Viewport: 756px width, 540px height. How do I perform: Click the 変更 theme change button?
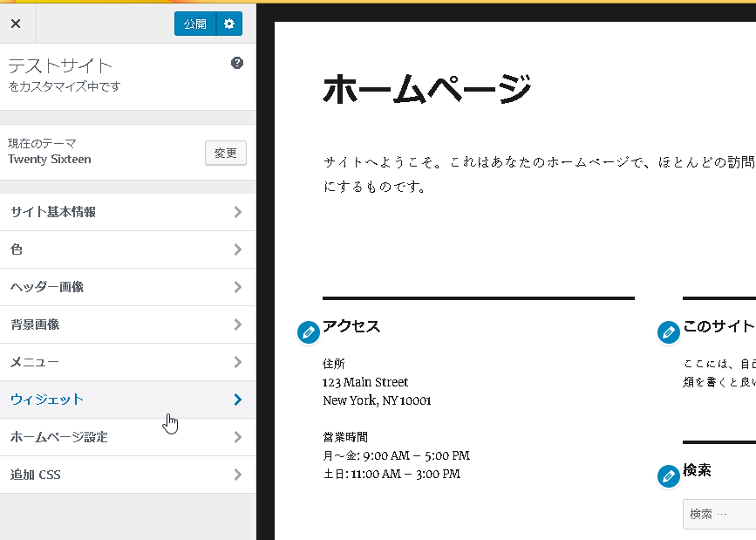226,153
